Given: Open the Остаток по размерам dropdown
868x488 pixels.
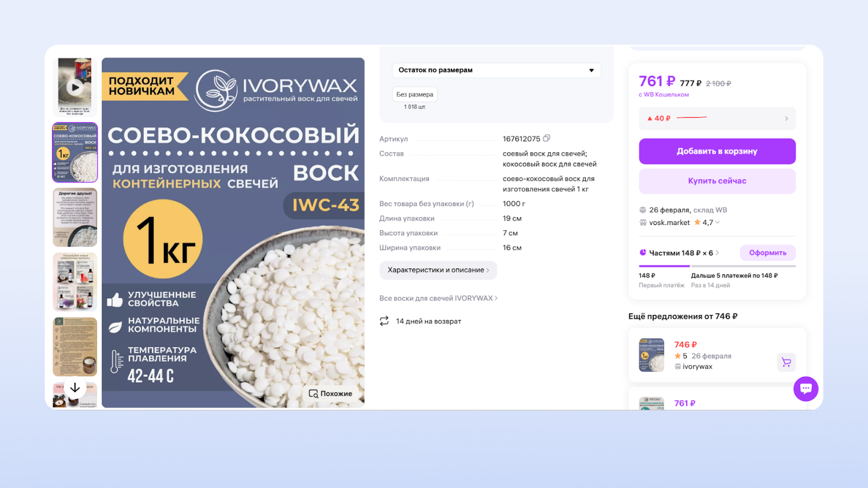Looking at the screenshot, I should [496, 70].
